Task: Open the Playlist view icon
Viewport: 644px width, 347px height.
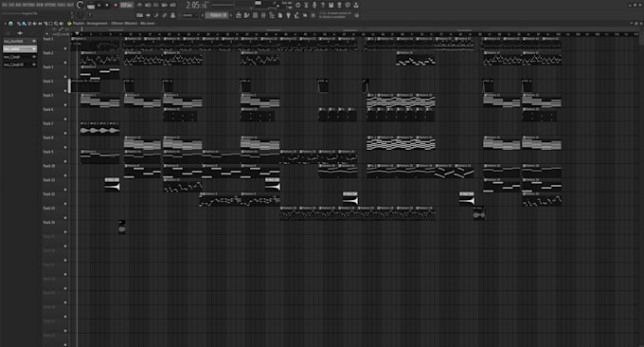Action: pyautogui.click(x=239, y=15)
